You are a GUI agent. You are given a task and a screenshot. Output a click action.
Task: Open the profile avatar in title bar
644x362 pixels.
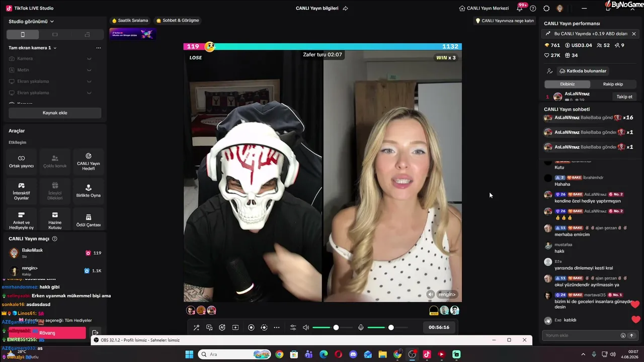coord(559,8)
